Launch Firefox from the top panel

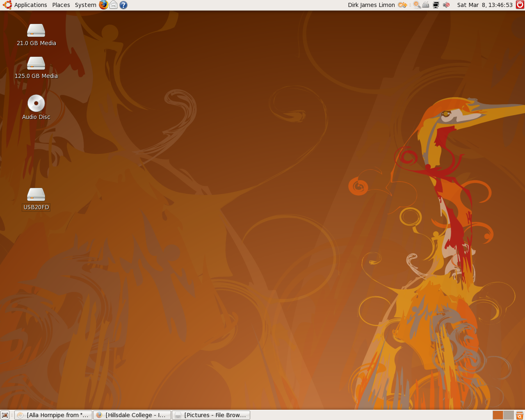coord(104,5)
